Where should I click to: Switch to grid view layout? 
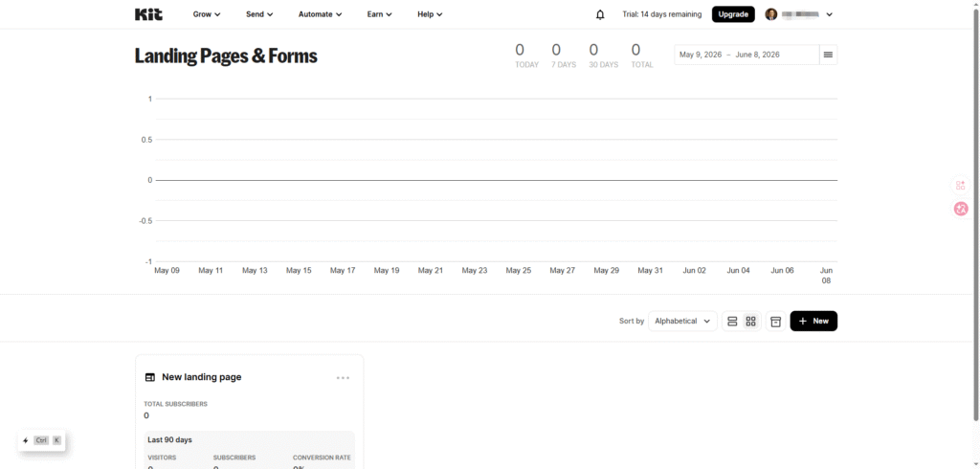750,321
